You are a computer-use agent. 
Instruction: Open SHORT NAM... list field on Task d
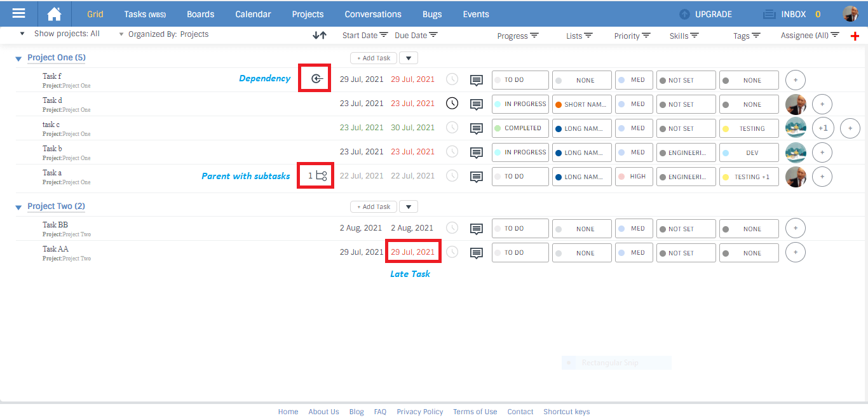[582, 104]
